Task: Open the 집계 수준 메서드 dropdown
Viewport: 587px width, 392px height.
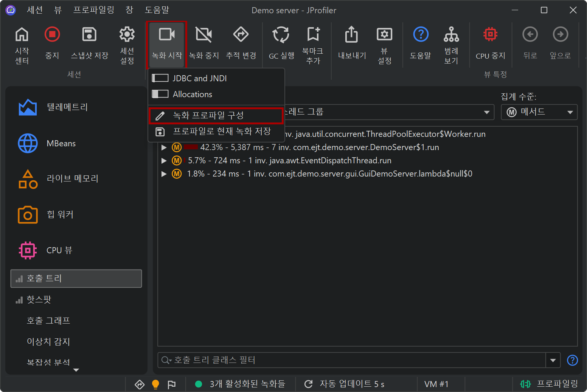Action: pos(539,112)
